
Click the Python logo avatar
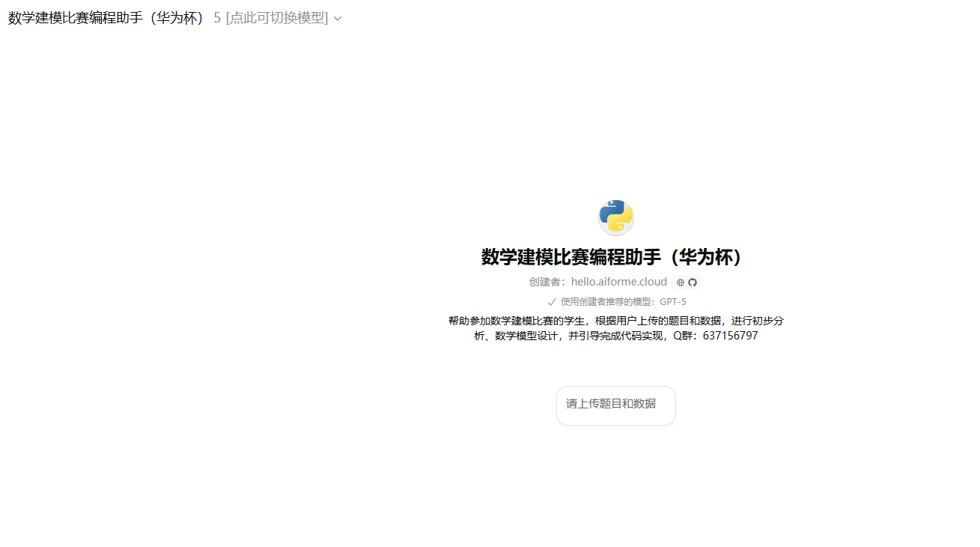click(x=616, y=217)
